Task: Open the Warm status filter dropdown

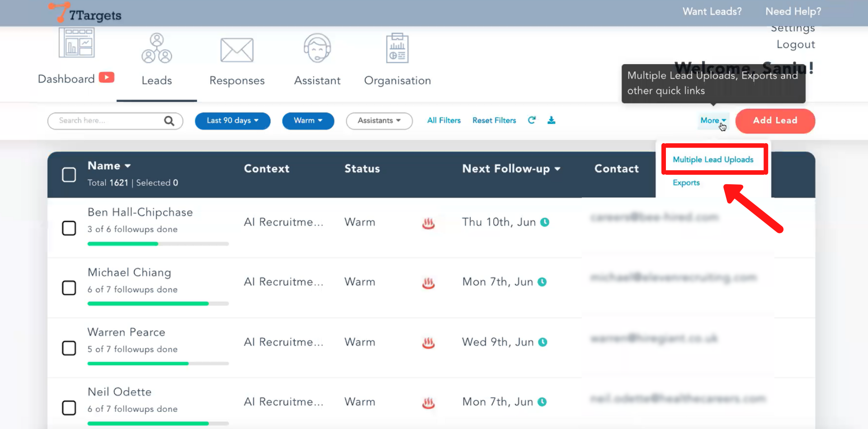Action: click(x=308, y=121)
